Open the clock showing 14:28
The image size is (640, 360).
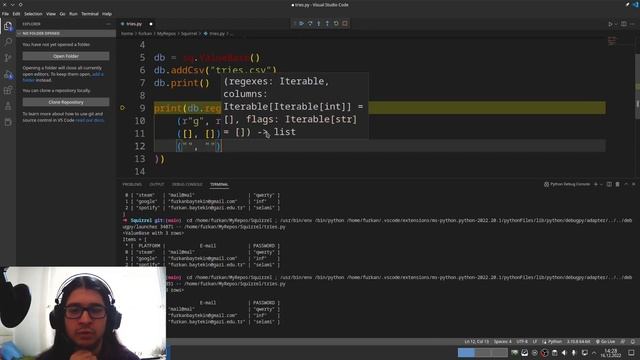pyautogui.click(x=611, y=353)
